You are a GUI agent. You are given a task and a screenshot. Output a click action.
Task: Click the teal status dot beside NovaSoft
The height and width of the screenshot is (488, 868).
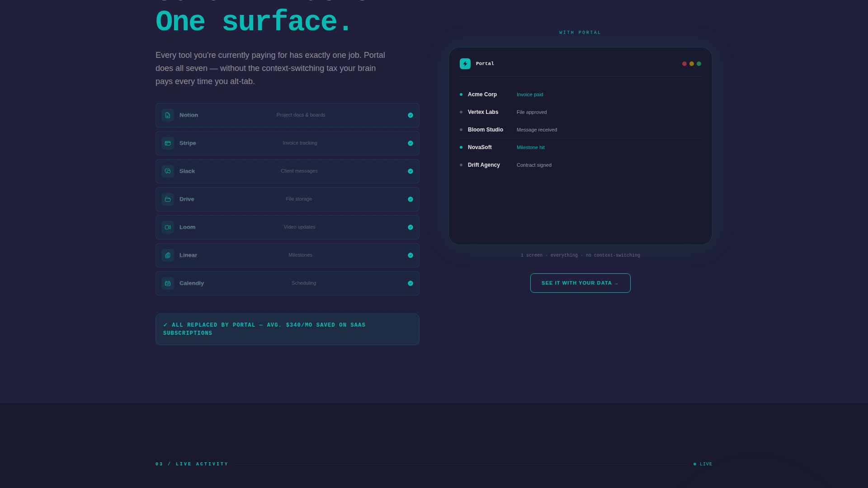pos(461,147)
